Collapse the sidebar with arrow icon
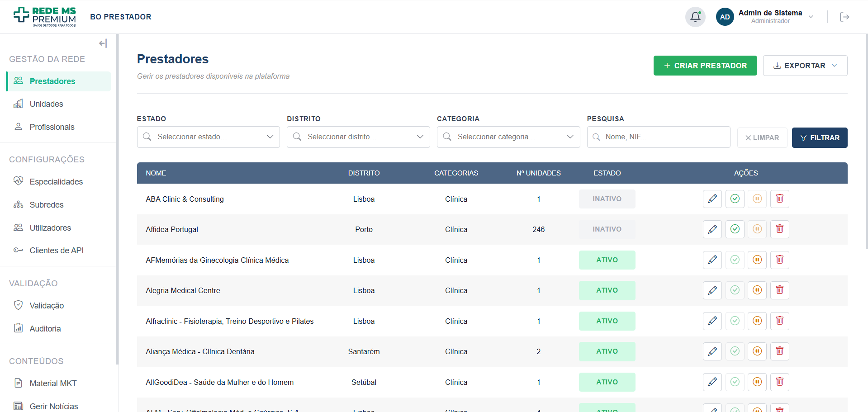868x412 pixels. 103,43
